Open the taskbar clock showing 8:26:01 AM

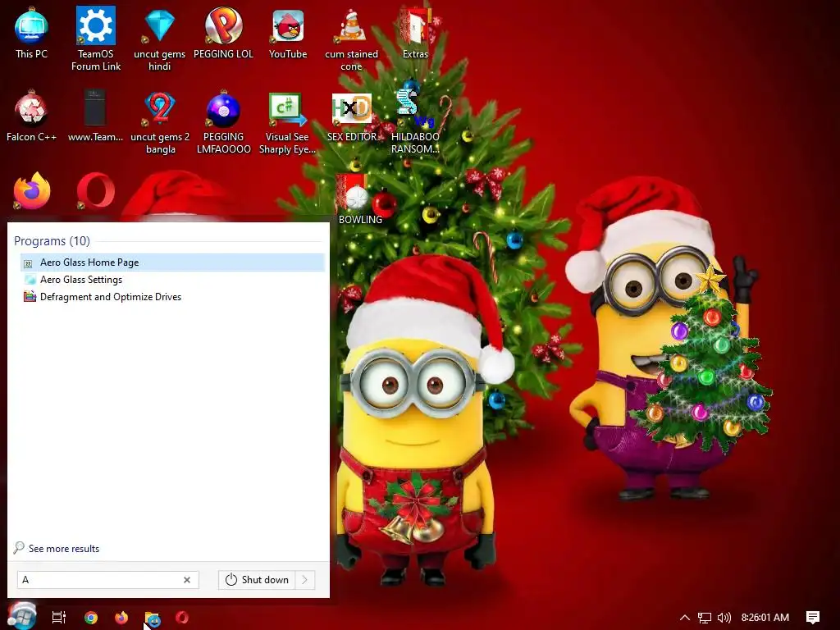[765, 618]
